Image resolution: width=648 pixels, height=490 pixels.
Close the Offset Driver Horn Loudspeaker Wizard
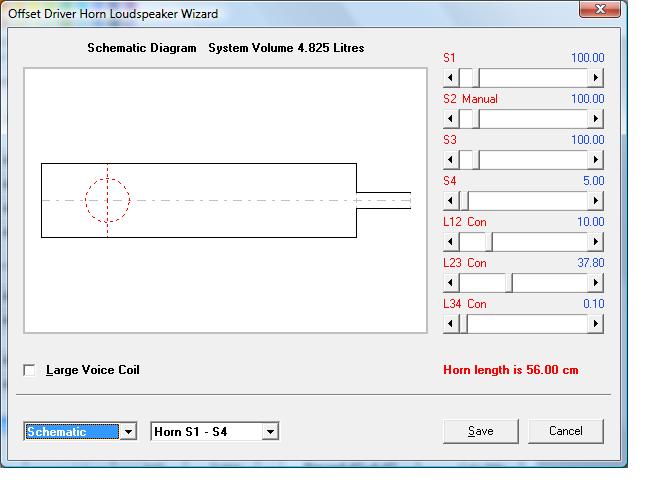pos(600,9)
